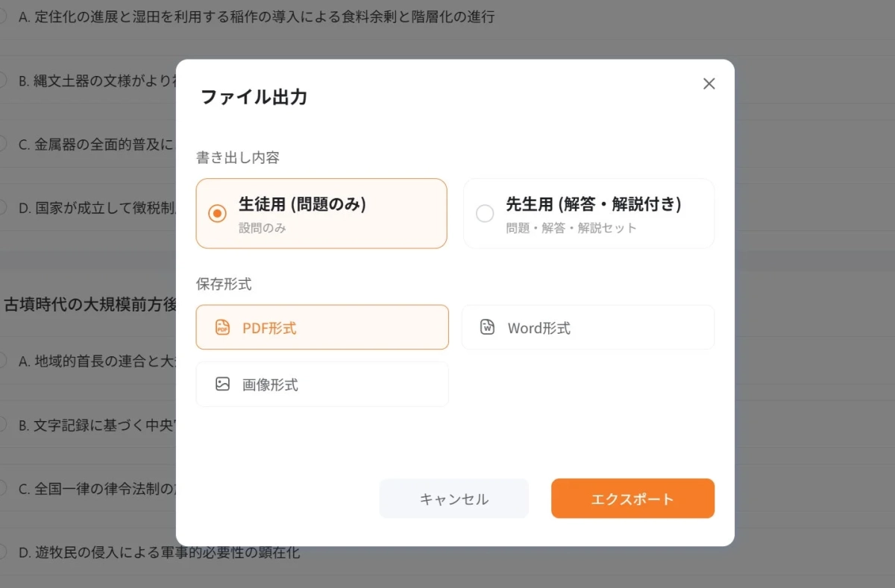Click the ファイル出力 dialog title
895x588 pixels.
pos(254,98)
